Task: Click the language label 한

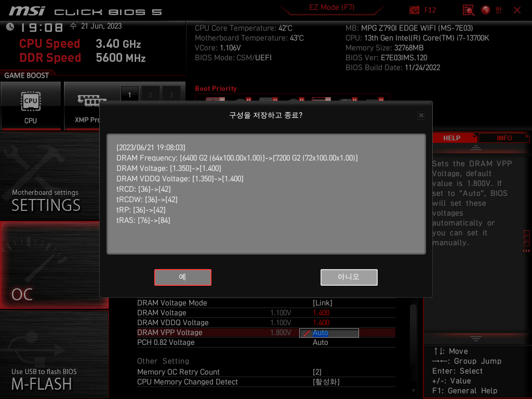Action: click(498, 10)
